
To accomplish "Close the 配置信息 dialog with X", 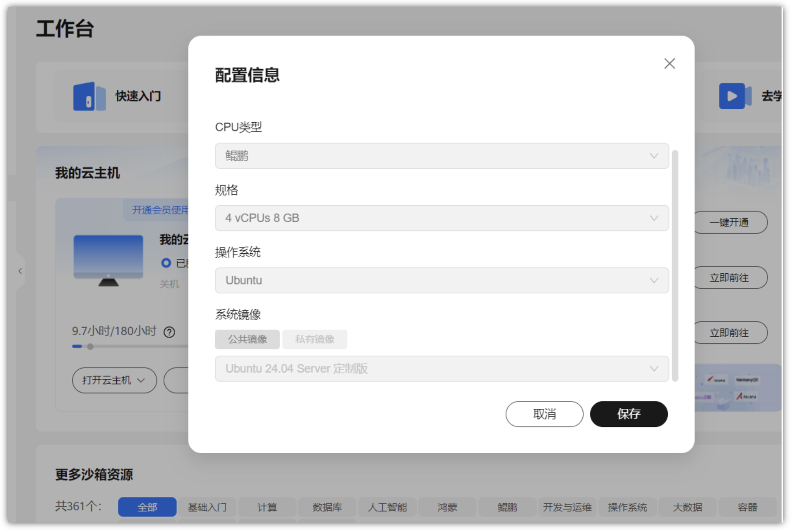I will click(669, 63).
